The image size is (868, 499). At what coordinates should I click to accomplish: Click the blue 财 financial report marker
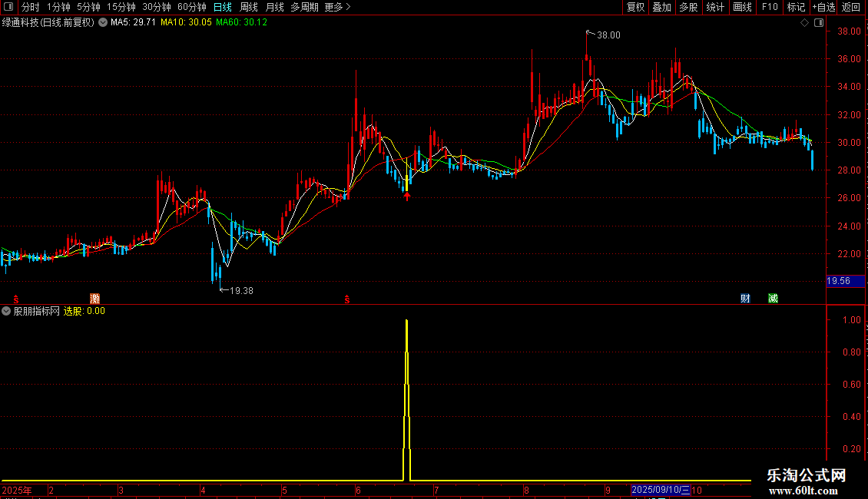[746, 299]
